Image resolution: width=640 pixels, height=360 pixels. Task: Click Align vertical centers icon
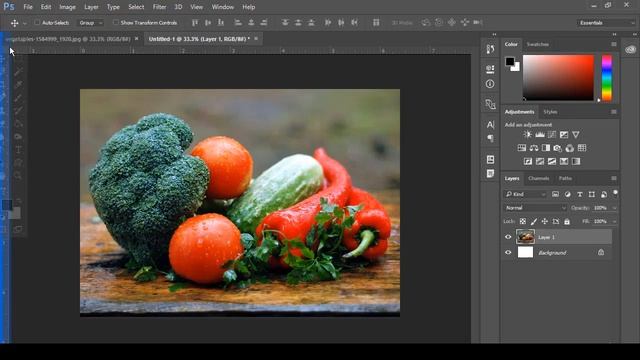click(208, 23)
